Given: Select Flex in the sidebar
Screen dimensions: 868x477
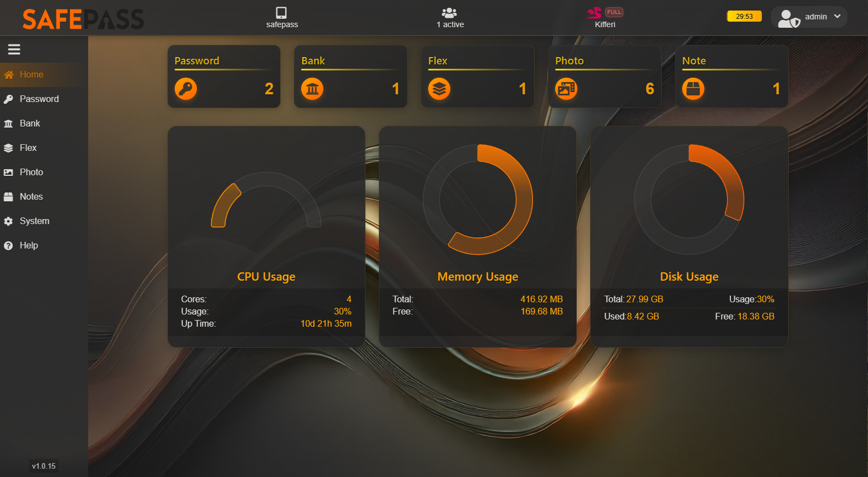Looking at the screenshot, I should [x=28, y=148].
